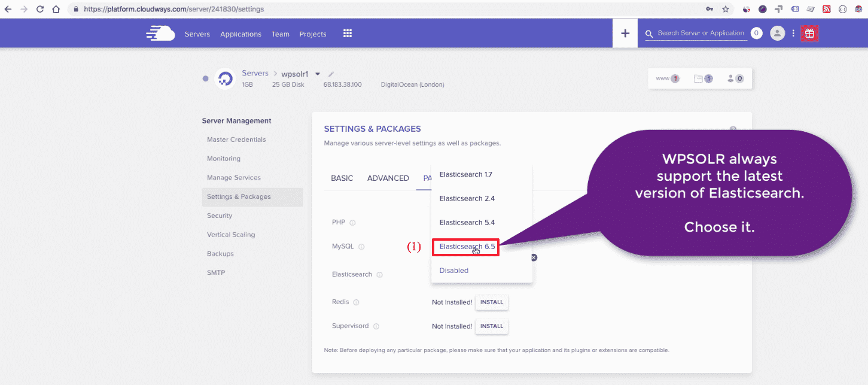Click the info icon beside Supervisord

pos(376,326)
